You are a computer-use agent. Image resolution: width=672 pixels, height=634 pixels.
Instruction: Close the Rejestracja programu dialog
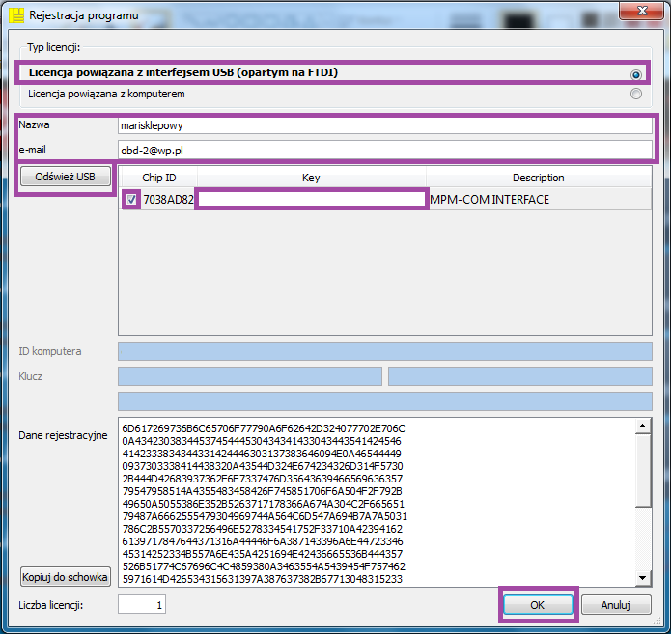641,11
